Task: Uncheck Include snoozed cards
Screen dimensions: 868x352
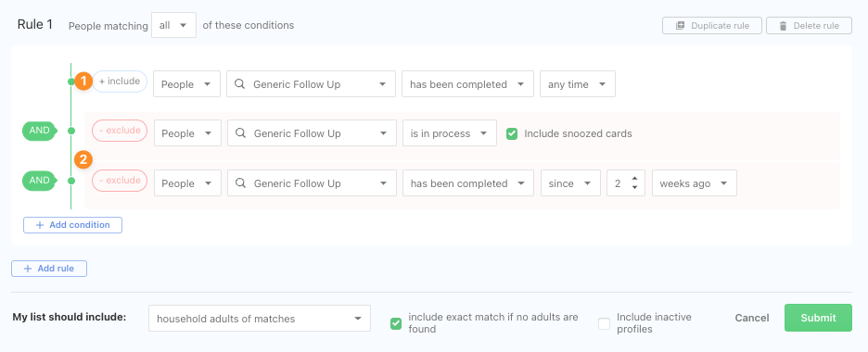Action: [x=512, y=133]
